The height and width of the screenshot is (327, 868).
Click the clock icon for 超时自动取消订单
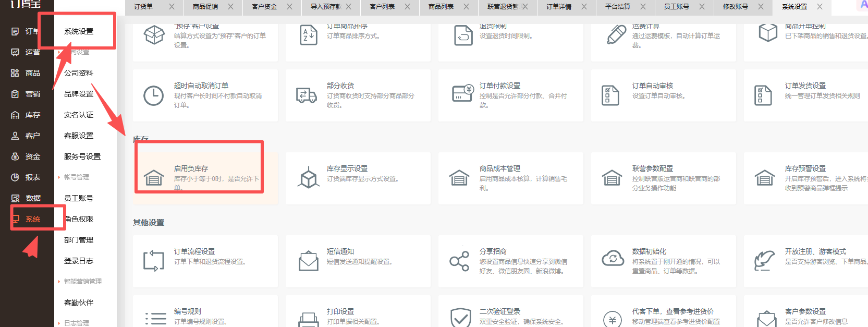tap(154, 95)
